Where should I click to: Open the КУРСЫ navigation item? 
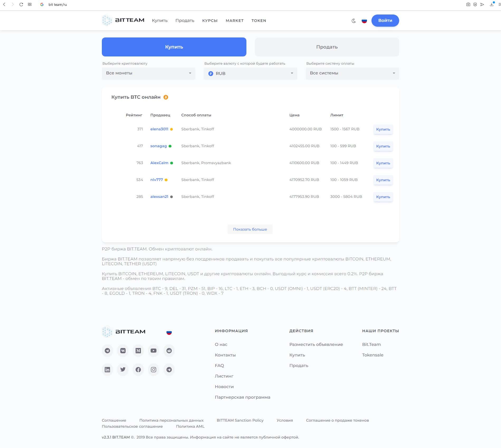pos(210,21)
